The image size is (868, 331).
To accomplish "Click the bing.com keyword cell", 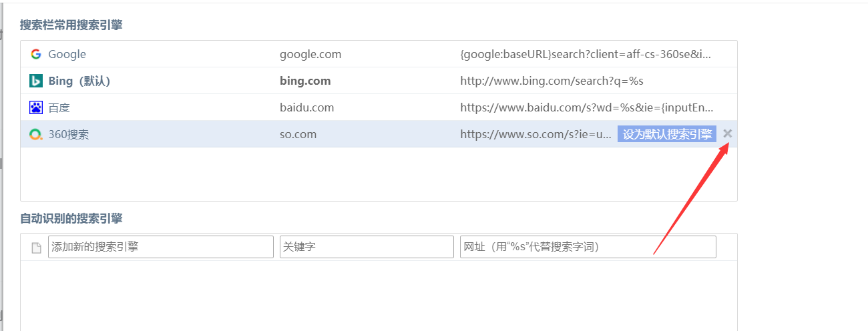I will point(305,81).
